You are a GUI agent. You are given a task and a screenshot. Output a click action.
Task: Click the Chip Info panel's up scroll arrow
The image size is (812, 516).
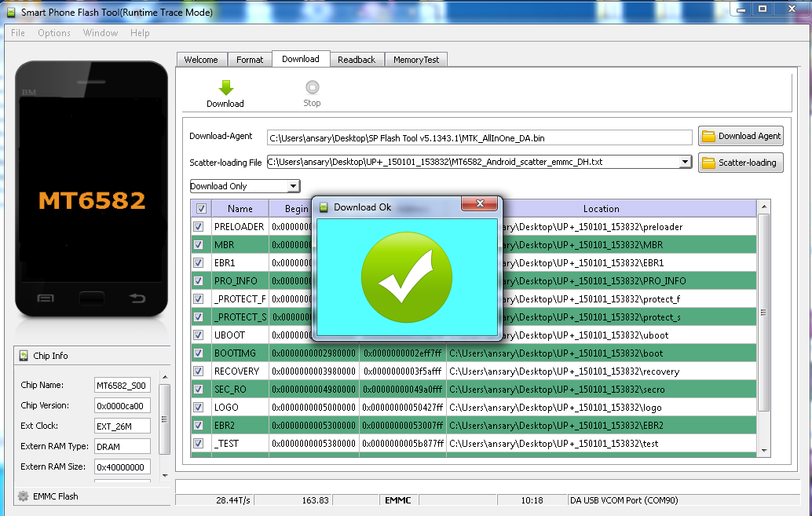point(165,377)
